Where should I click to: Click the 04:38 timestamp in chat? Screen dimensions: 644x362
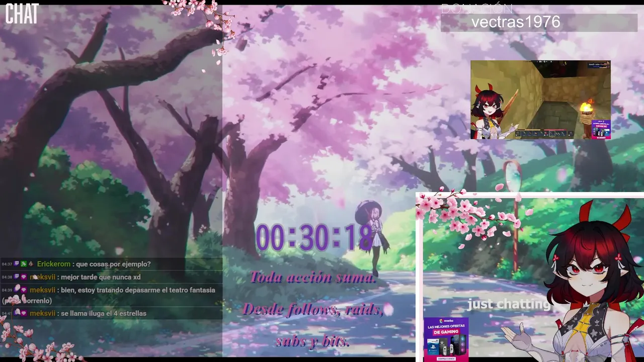pos(7,277)
